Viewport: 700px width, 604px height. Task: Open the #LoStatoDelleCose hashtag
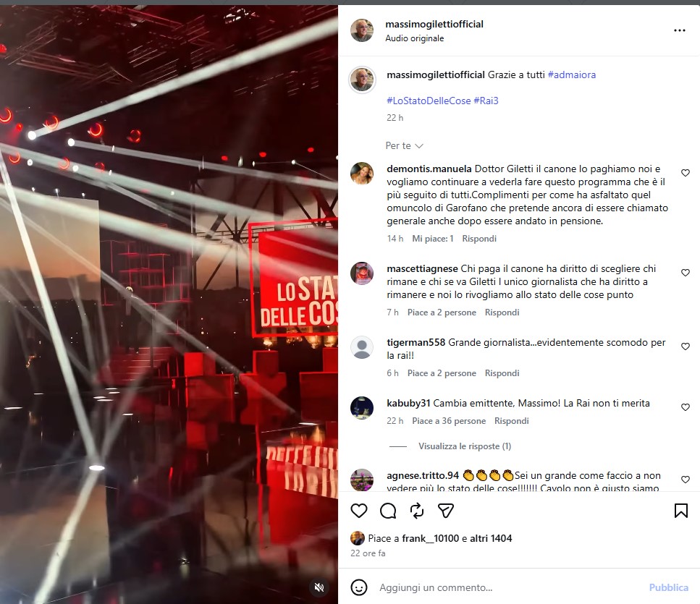tap(429, 101)
